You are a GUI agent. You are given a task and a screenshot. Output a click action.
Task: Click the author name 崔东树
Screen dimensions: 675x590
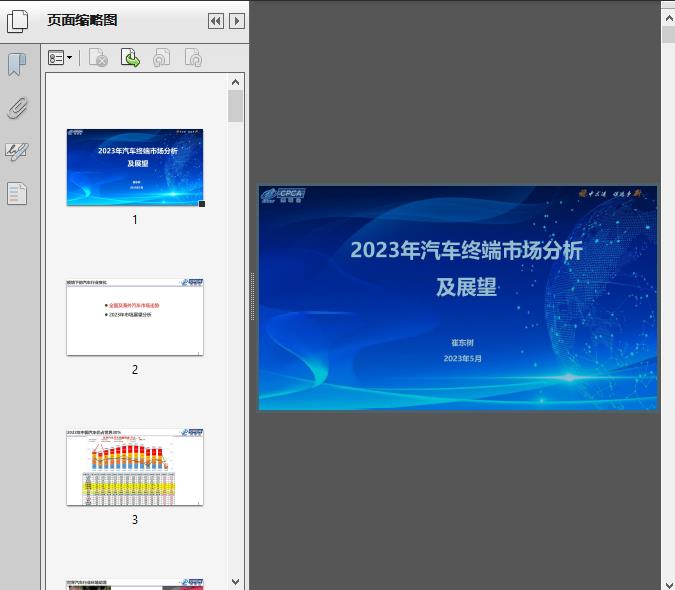tap(462, 343)
